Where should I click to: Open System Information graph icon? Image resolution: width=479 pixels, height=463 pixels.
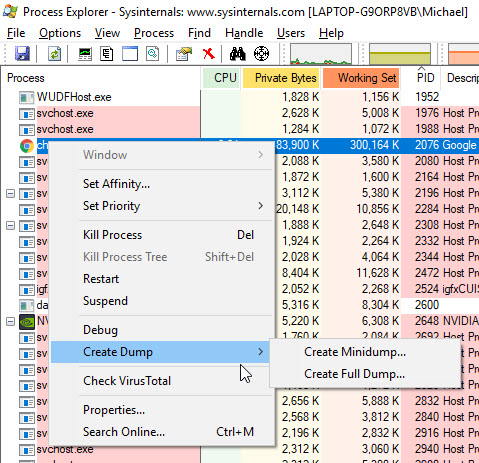[x=85, y=53]
